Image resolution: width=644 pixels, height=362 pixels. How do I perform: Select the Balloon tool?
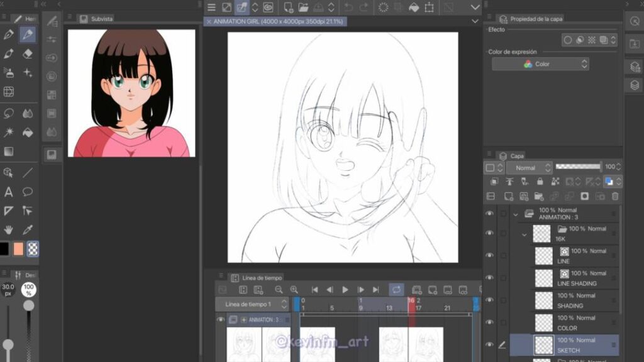[28, 192]
